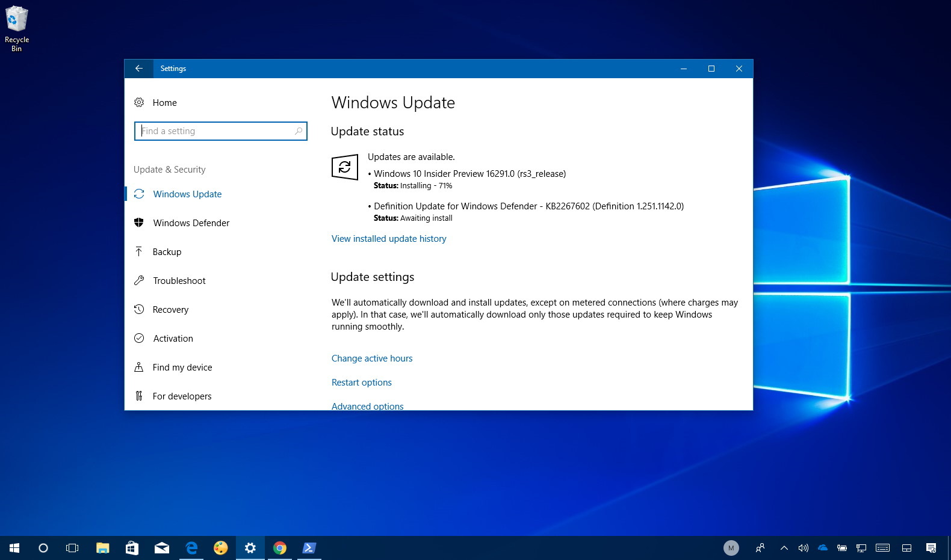Click 'Updates are available.' text
This screenshot has width=951, height=560.
click(x=411, y=157)
